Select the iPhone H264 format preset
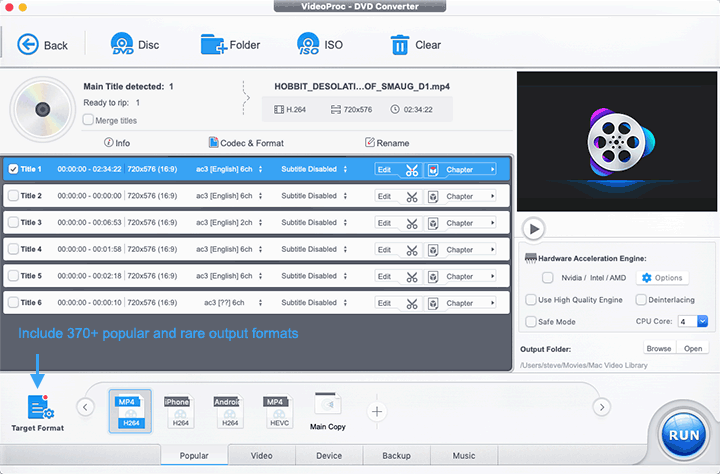The height and width of the screenshot is (474, 720). click(x=179, y=412)
